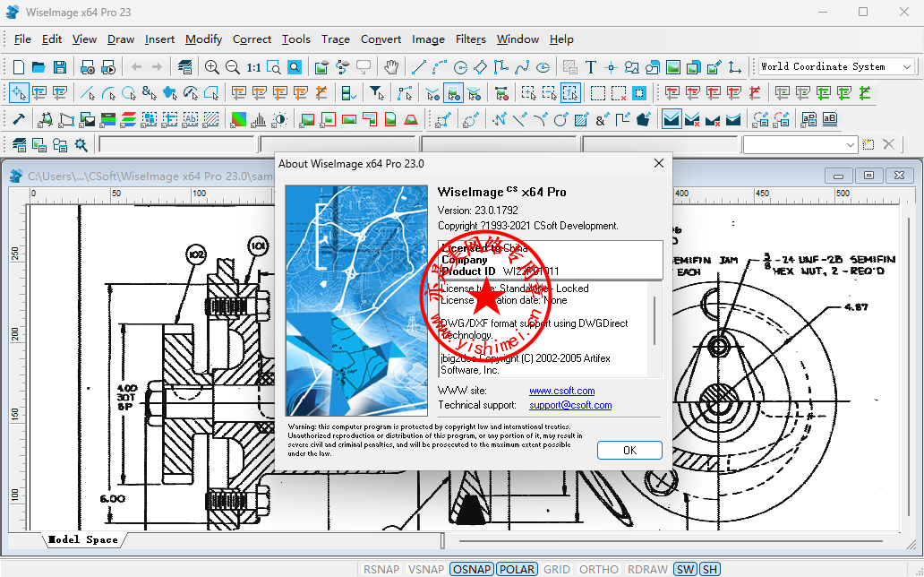Zoom in with the plus magnifier
The width and height of the screenshot is (924, 577).
[x=211, y=67]
